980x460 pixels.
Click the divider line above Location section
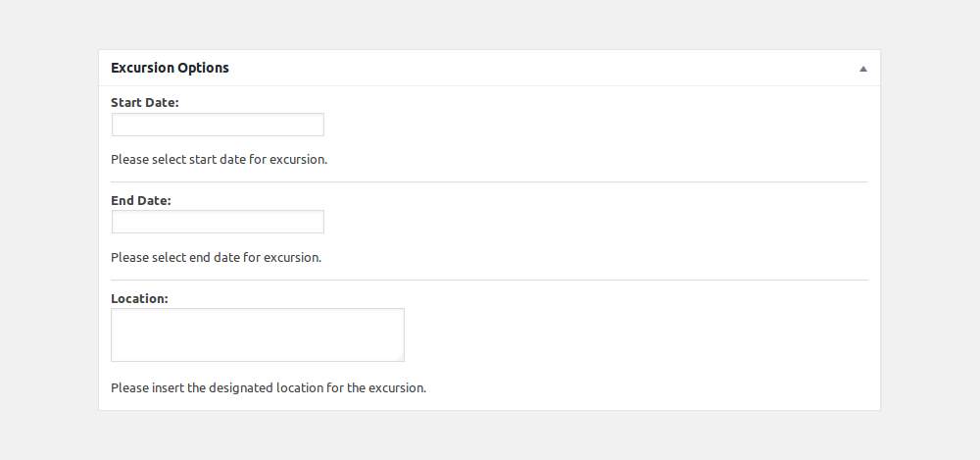click(489, 281)
